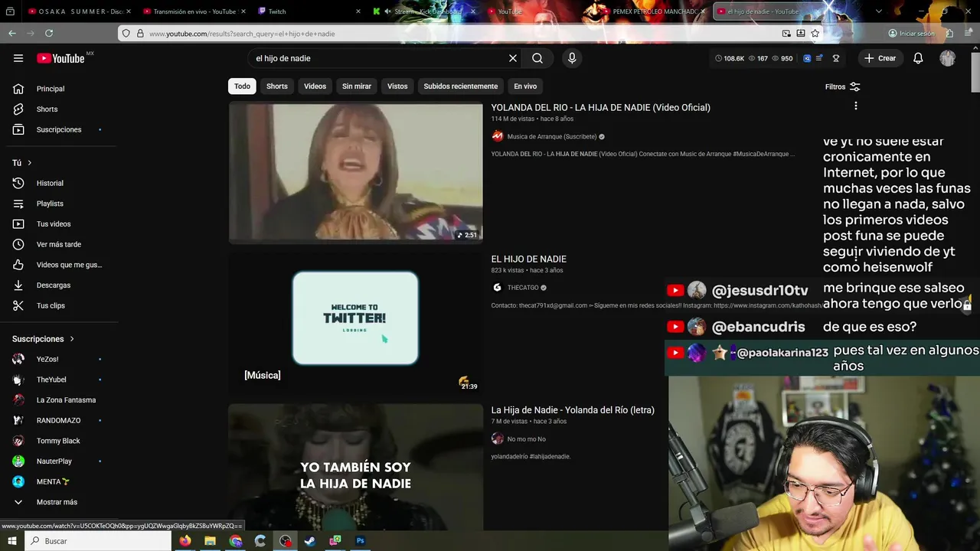Reload the page with browser refresh
The image size is (980, 551).
click(49, 34)
